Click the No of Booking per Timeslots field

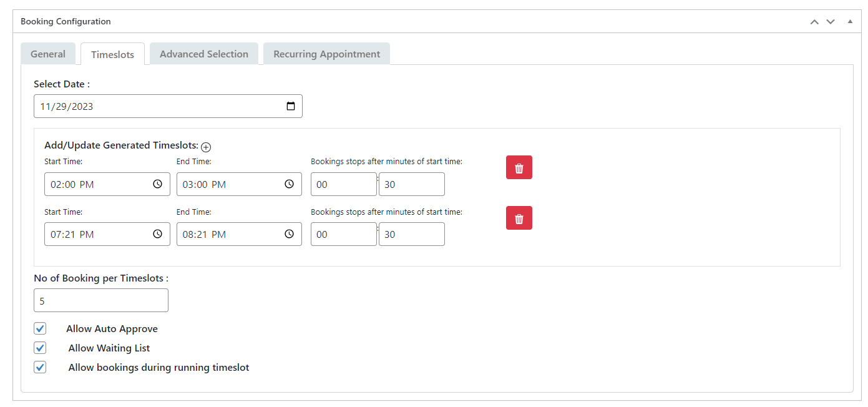(x=101, y=300)
